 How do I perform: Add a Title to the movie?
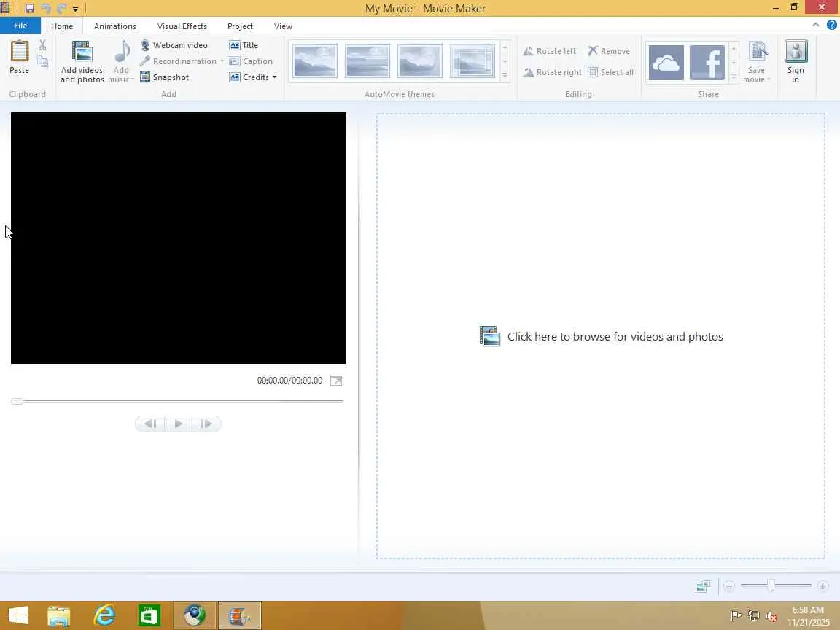pyautogui.click(x=244, y=45)
